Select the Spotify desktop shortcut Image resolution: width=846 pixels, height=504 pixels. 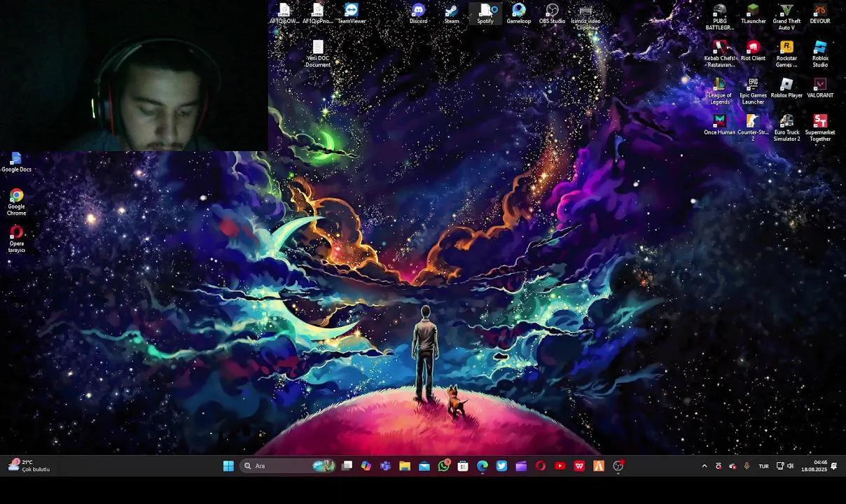click(485, 13)
